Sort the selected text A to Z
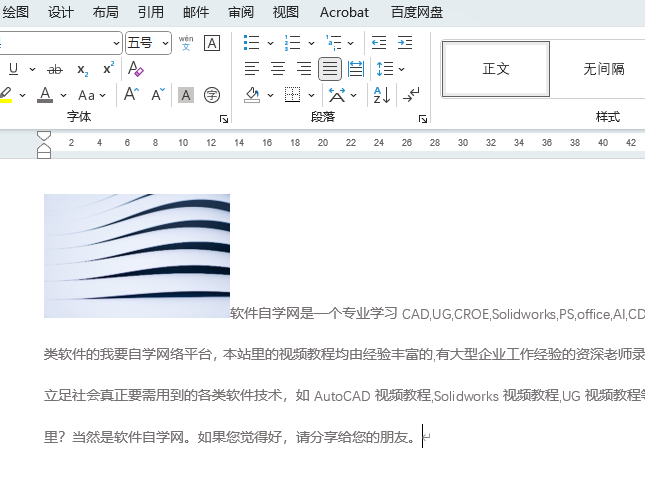645x498 pixels. click(x=382, y=95)
